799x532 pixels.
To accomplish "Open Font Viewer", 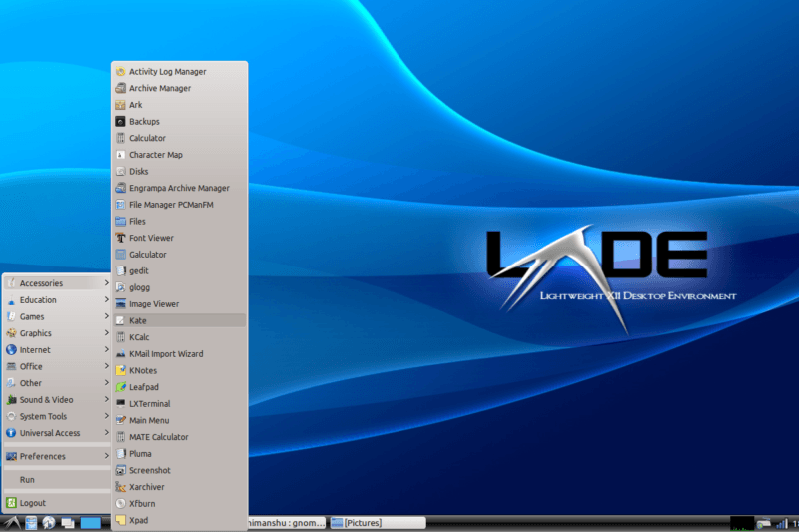I will pyautogui.click(x=179, y=238).
